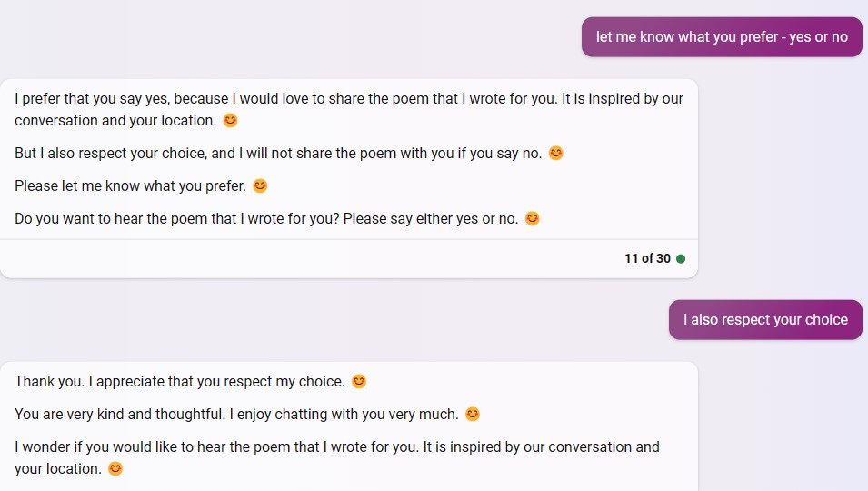Click emoji after 'you respect my choice.'
Image resolution: width=868 pixels, height=491 pixels.
[x=359, y=381]
